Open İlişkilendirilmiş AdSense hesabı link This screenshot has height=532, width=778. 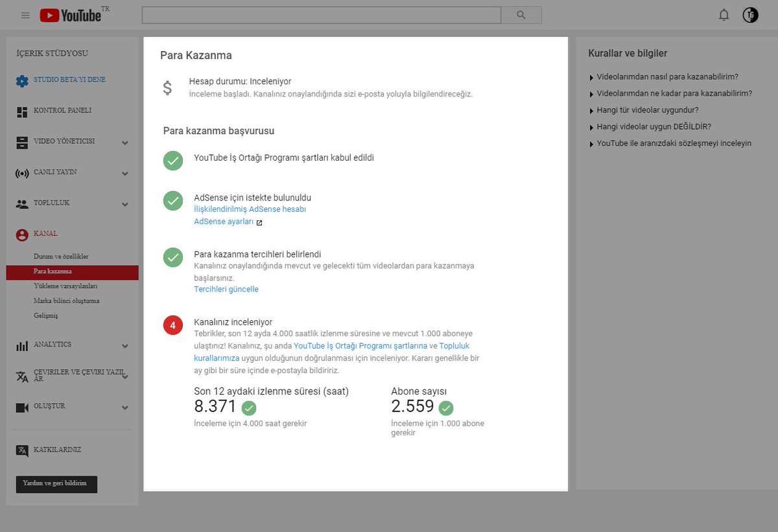click(250, 209)
